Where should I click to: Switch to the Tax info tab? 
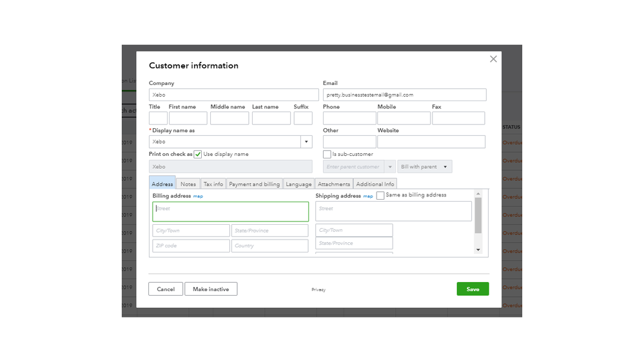213,184
